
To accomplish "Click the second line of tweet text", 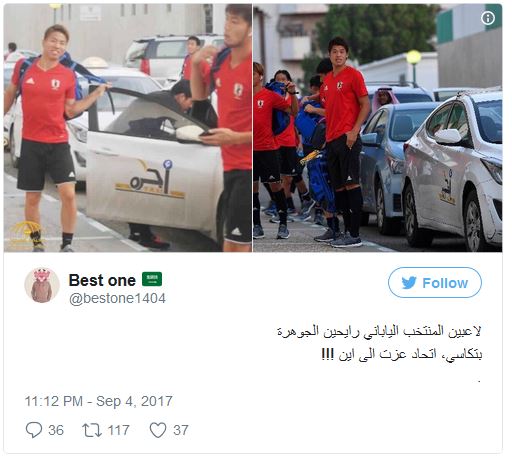I will coord(402,354).
